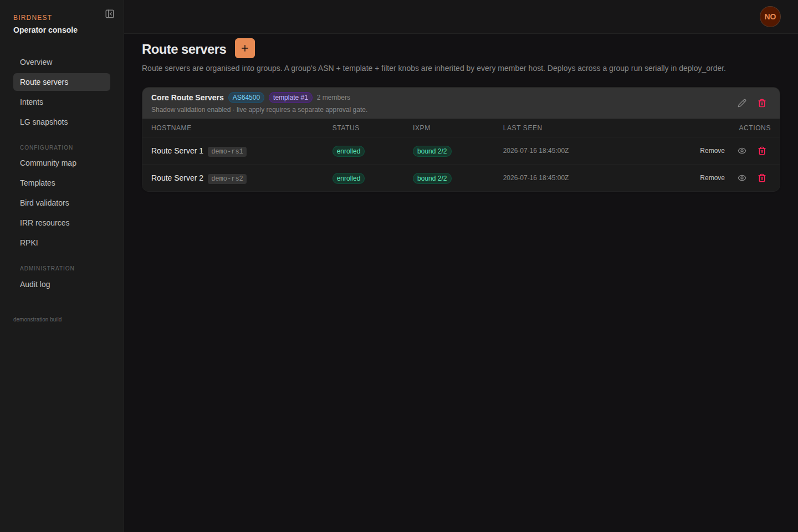Go to Overview page
The image size is (798, 532).
tap(62, 62)
